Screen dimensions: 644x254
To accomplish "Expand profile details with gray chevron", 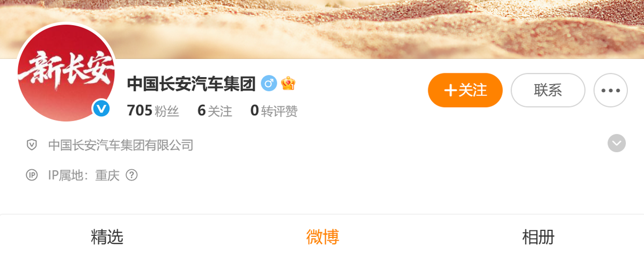I will [617, 143].
